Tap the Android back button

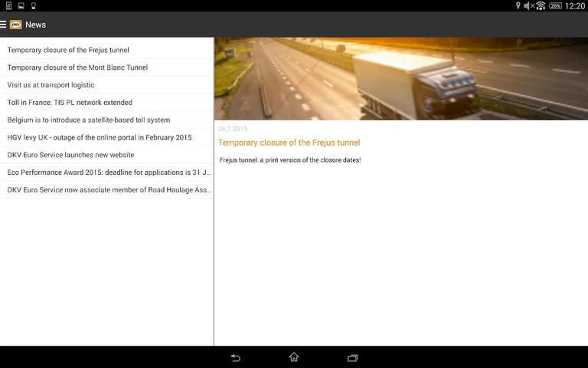pyautogui.click(x=236, y=357)
